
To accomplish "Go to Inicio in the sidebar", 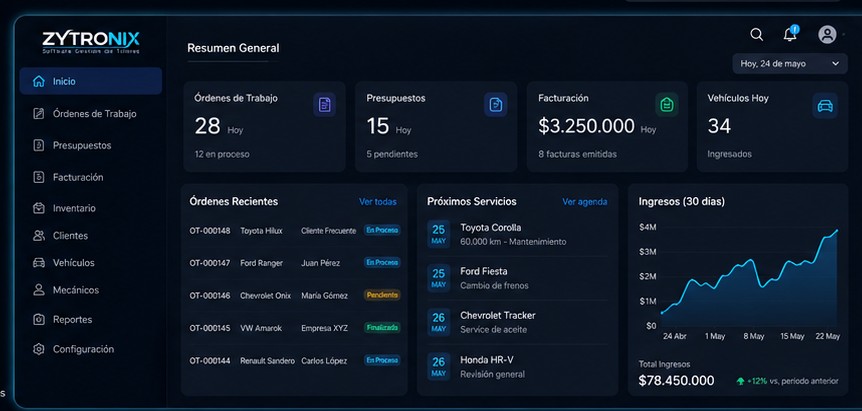I will [x=91, y=81].
